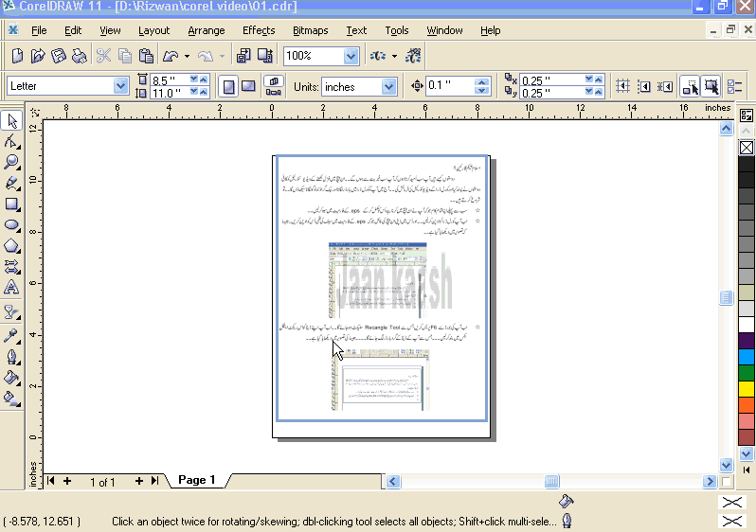Expand the Application Launcher dropdown arrow
The height and width of the screenshot is (532, 756).
tap(394, 57)
